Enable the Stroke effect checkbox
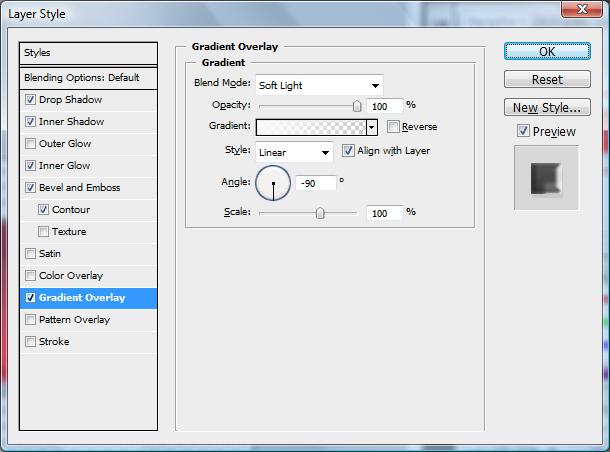The width and height of the screenshot is (610, 452). (31, 342)
